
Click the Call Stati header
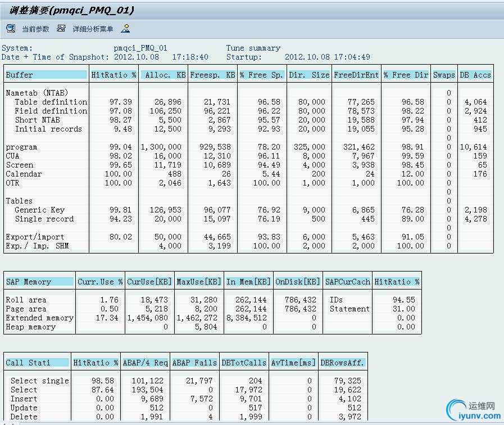(37, 363)
